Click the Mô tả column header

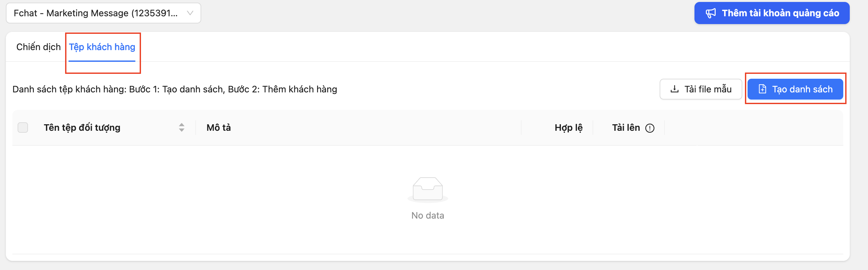(218, 128)
